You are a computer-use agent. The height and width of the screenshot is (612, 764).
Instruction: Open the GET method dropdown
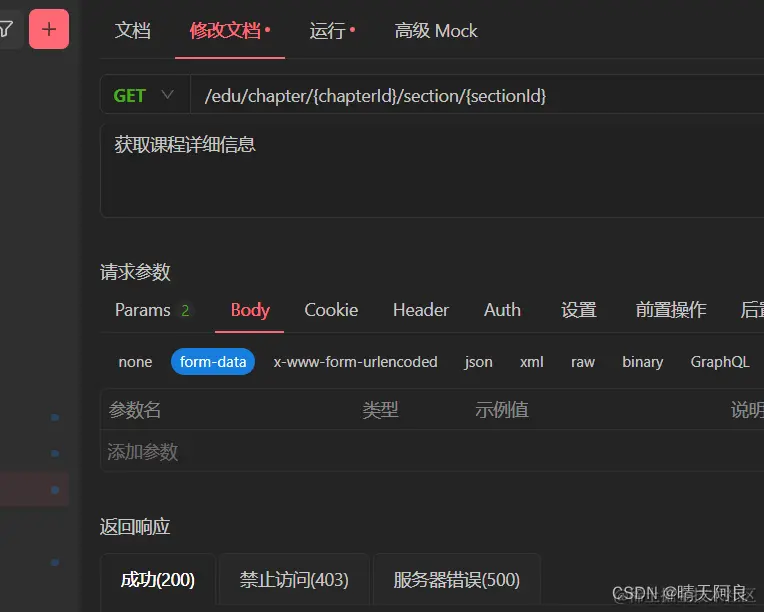click(145, 95)
